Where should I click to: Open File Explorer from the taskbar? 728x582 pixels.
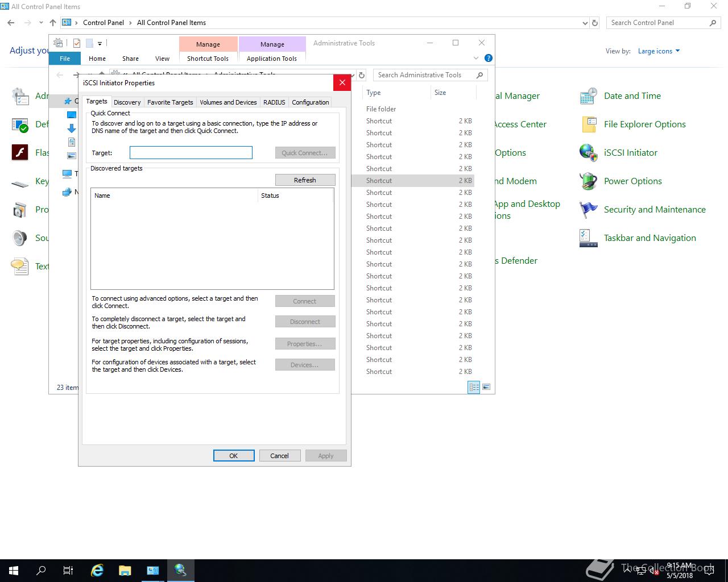coord(125,570)
